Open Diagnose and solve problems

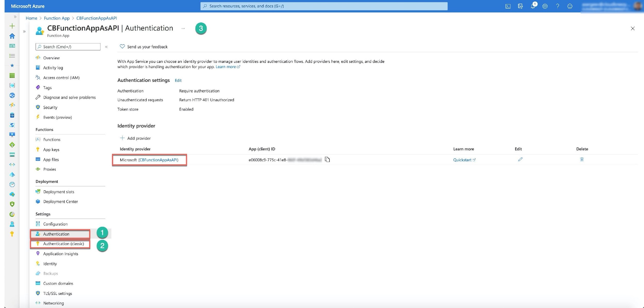point(69,98)
